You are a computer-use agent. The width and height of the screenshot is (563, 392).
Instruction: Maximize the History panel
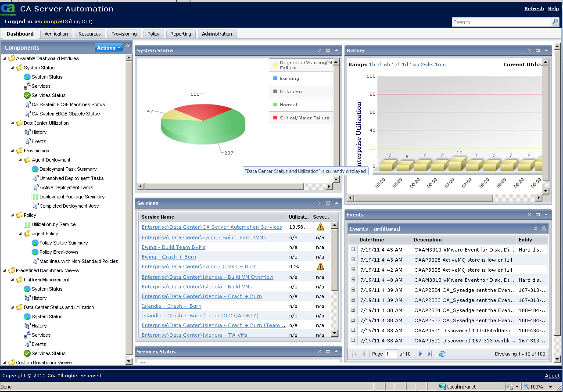[538, 50]
